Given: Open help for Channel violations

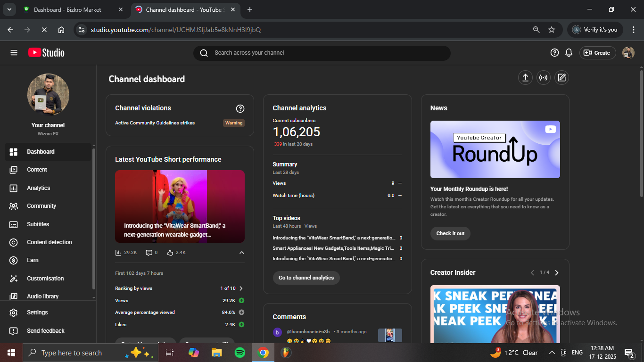Looking at the screenshot, I should (240, 109).
